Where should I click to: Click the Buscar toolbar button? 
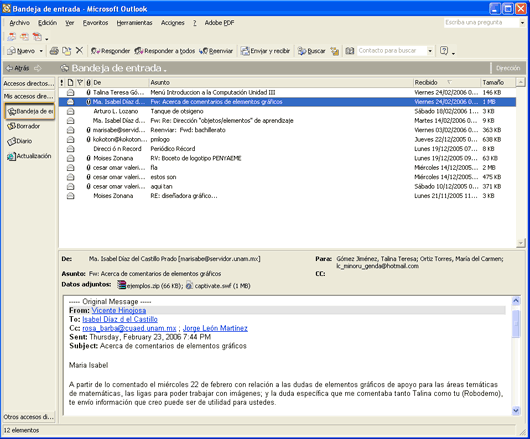[311, 51]
